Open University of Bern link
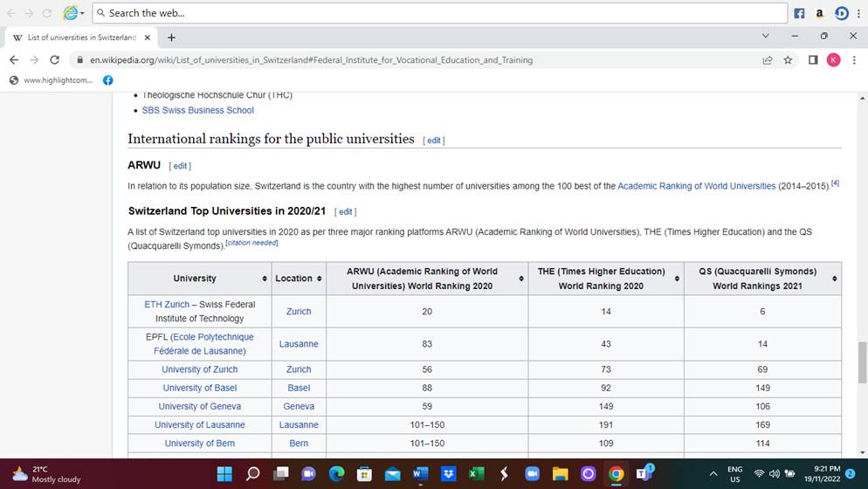 (199, 444)
